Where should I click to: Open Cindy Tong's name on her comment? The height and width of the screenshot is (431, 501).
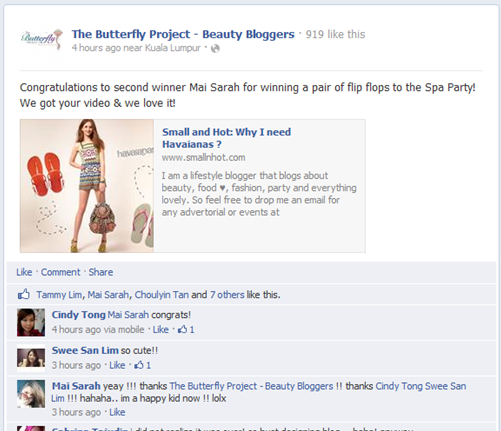click(78, 315)
